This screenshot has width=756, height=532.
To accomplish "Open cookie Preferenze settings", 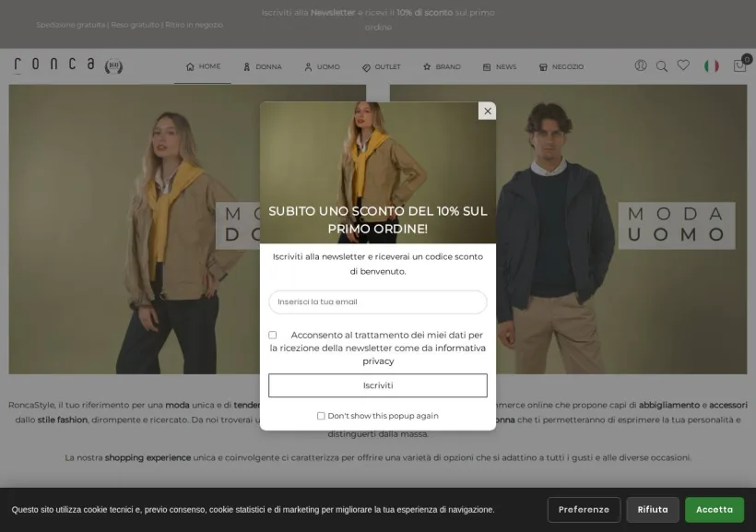I will pyautogui.click(x=584, y=510).
